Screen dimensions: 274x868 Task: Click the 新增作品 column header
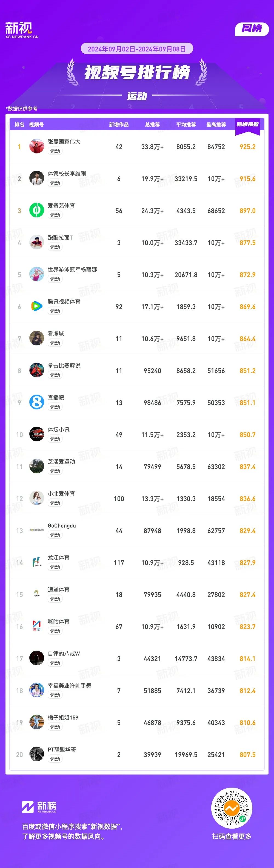pos(119,125)
